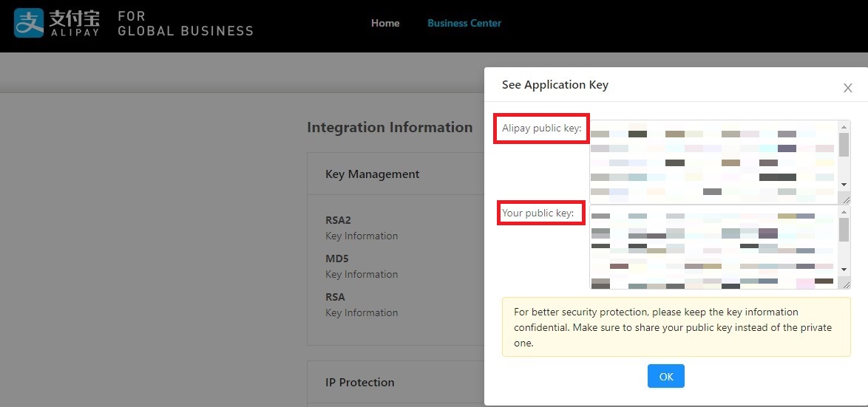This screenshot has height=407, width=868.
Task: Open the Business Center tab
Action: [x=464, y=23]
